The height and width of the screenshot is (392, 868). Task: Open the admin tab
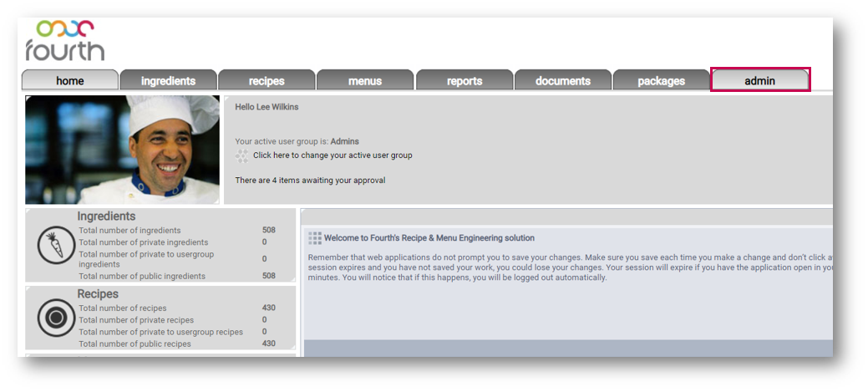(x=760, y=80)
